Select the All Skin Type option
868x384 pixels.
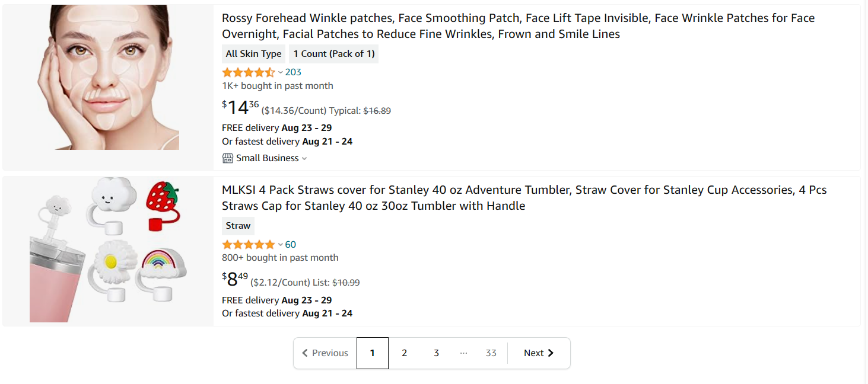pos(253,54)
